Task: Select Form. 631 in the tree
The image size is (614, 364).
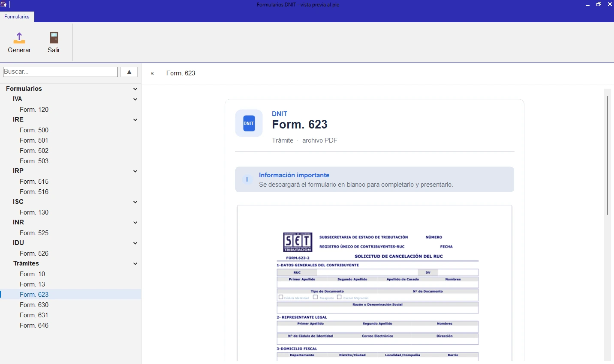Action: click(x=34, y=315)
